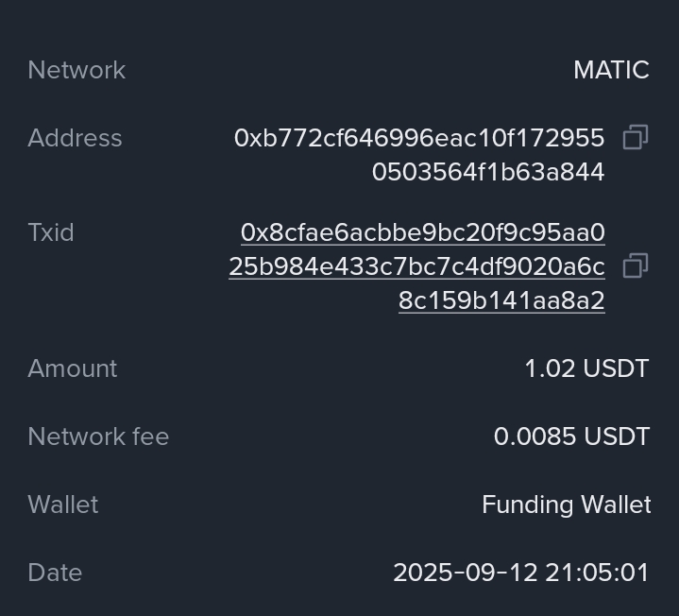Screen dimensions: 679x616
Task: Copy the Txid hash to clipboard
Action: point(636,266)
